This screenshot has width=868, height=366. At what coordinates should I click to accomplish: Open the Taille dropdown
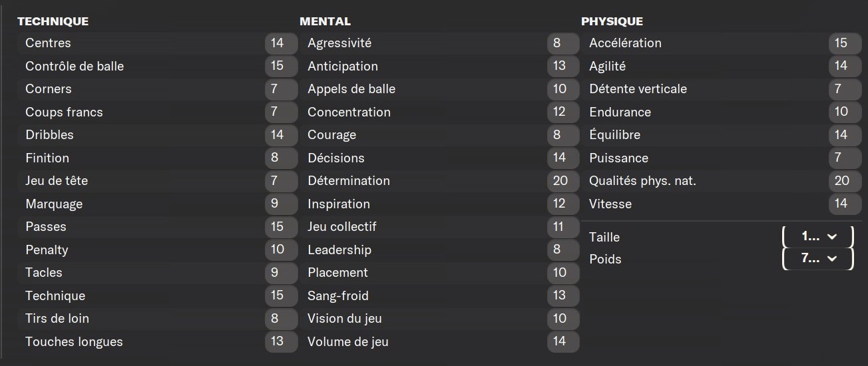coord(818,236)
